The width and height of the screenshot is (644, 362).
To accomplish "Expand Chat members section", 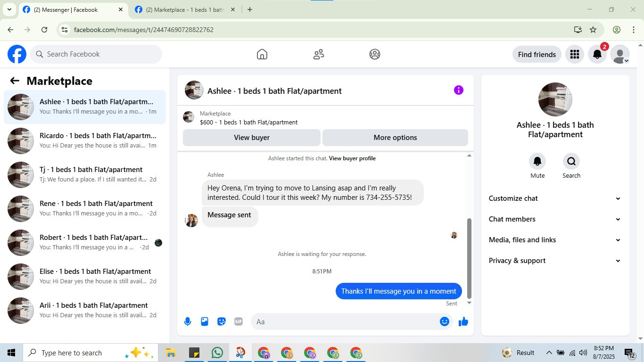I will pos(555,219).
